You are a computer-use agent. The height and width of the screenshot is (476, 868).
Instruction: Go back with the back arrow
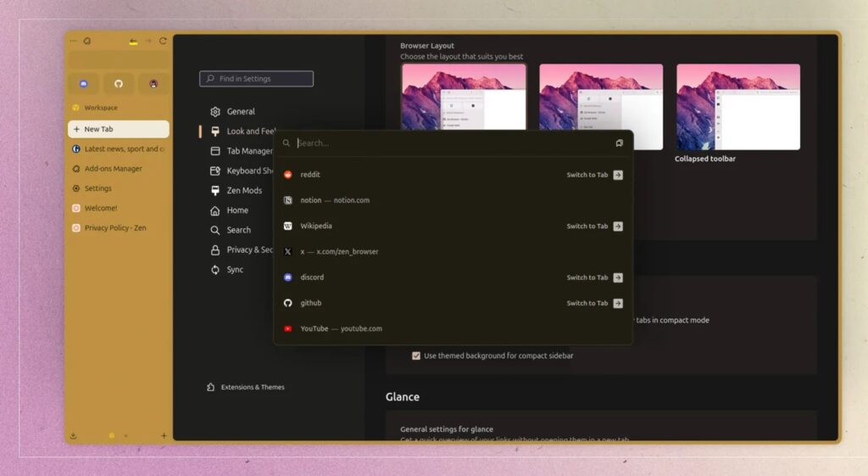click(x=133, y=41)
